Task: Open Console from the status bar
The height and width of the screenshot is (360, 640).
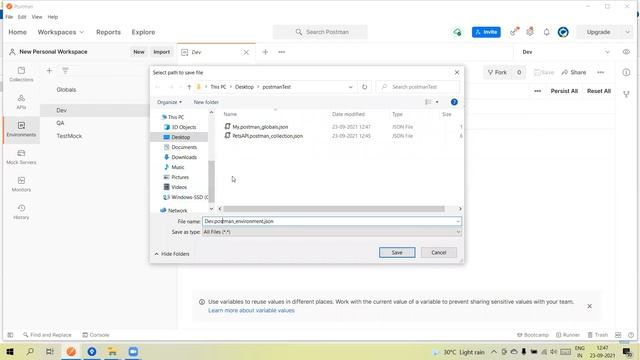Action: pyautogui.click(x=96, y=335)
